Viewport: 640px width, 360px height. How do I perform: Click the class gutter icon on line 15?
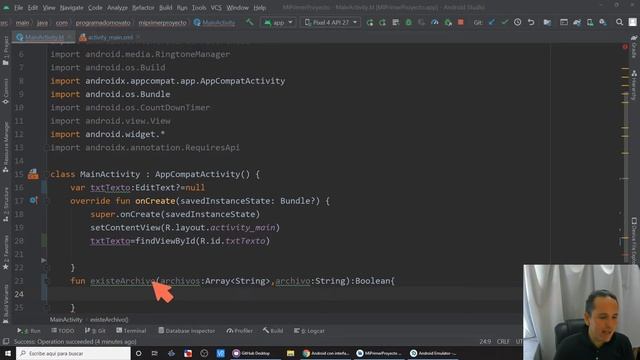coord(33,174)
